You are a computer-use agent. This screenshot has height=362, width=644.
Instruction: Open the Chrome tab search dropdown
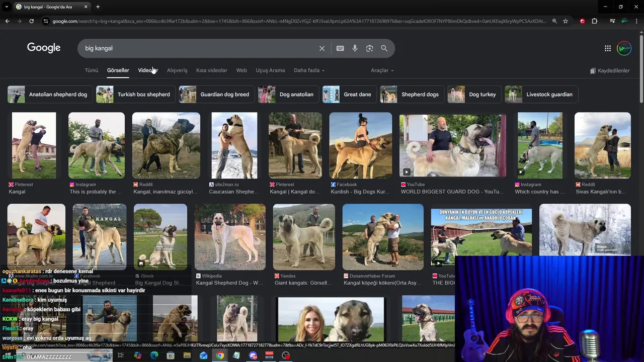[x=7, y=7]
